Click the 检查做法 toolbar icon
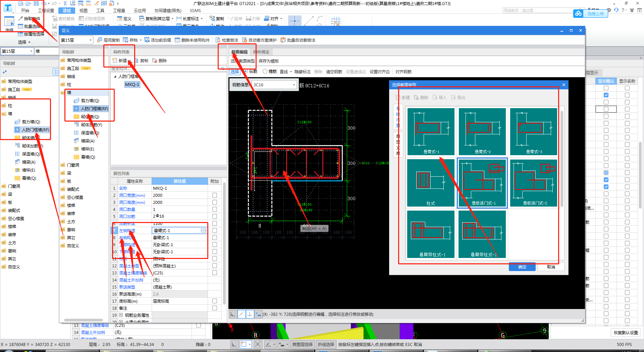 [218, 40]
